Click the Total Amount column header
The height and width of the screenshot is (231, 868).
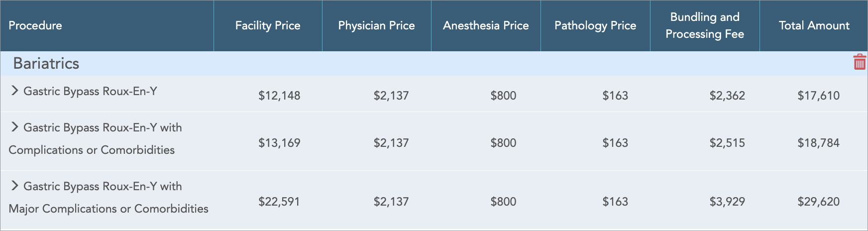click(x=814, y=25)
